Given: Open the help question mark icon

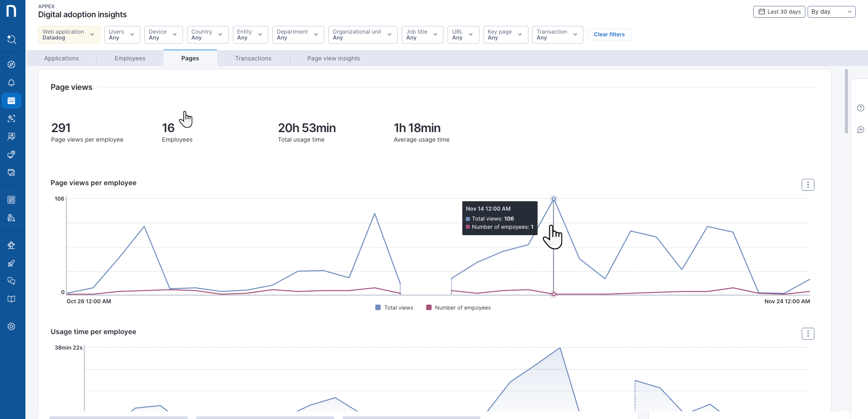Looking at the screenshot, I should [x=860, y=108].
